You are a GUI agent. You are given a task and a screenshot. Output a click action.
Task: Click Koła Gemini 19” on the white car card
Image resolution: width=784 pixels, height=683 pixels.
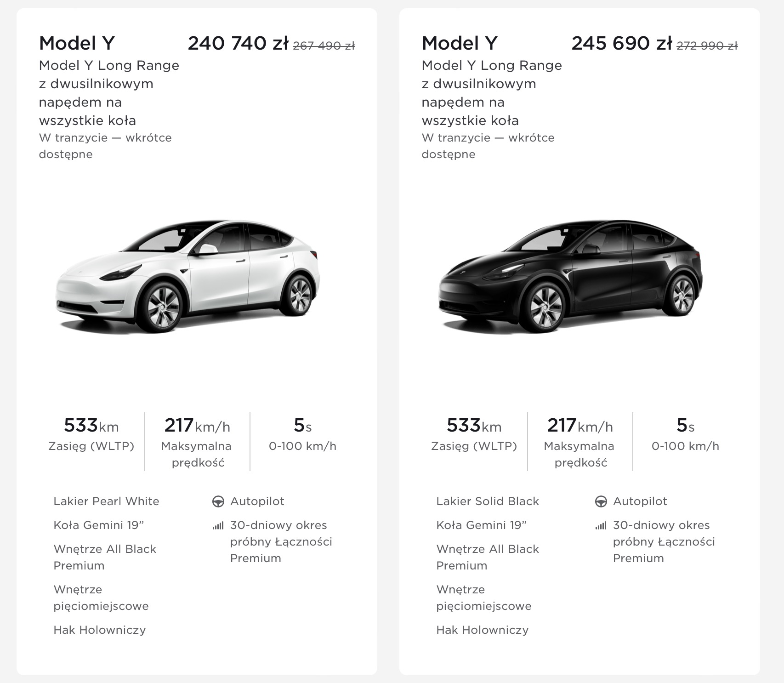tap(99, 525)
